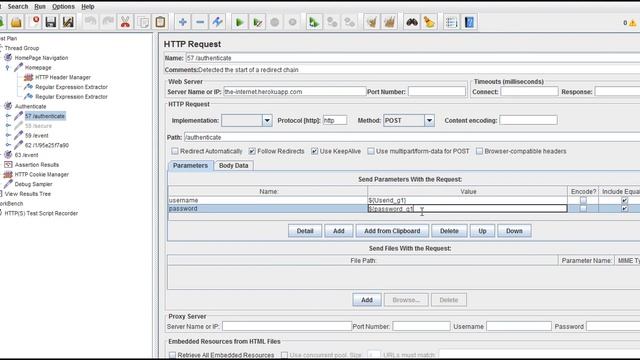Image resolution: width=640 pixels, height=360 pixels.
Task: Toggle Include Equals for password row
Action: click(x=624, y=209)
